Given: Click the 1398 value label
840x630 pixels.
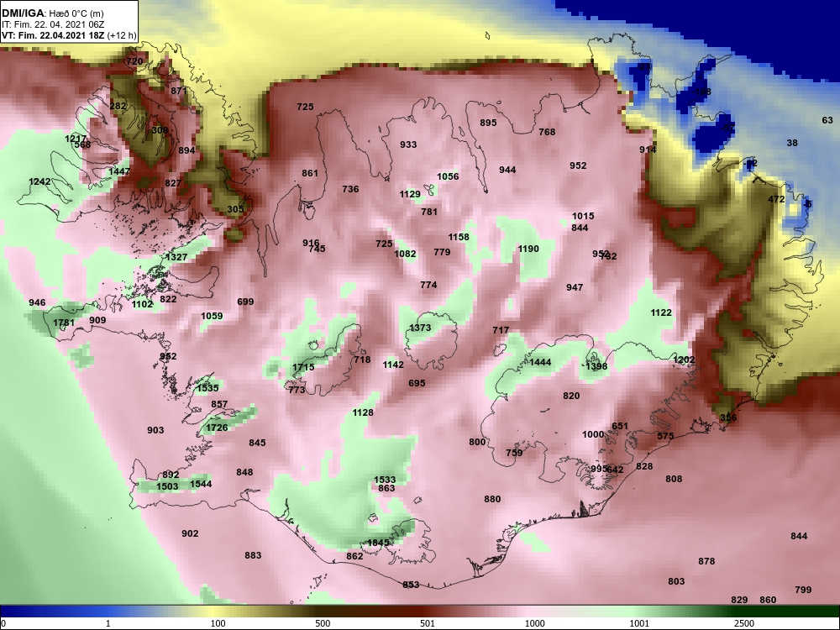Looking at the screenshot, I should click(596, 366).
